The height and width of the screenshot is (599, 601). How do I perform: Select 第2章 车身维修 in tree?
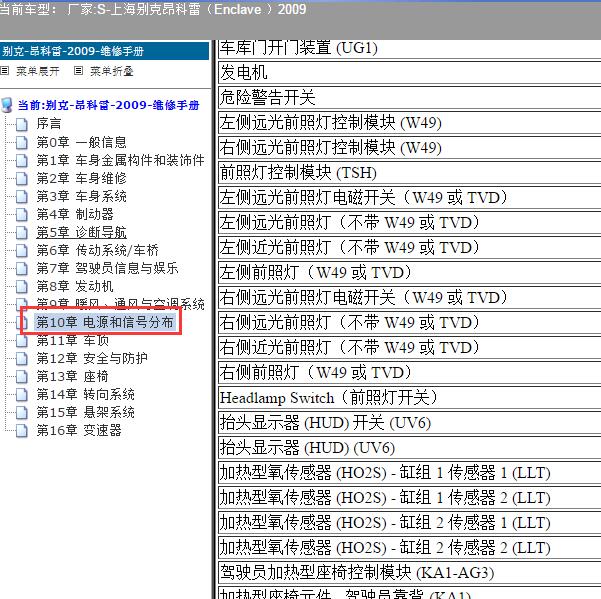[81, 178]
